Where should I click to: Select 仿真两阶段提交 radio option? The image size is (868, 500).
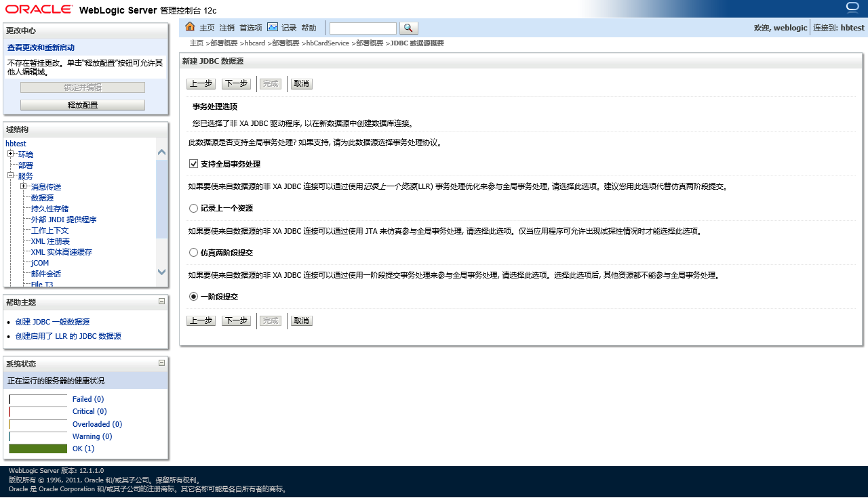click(x=194, y=252)
